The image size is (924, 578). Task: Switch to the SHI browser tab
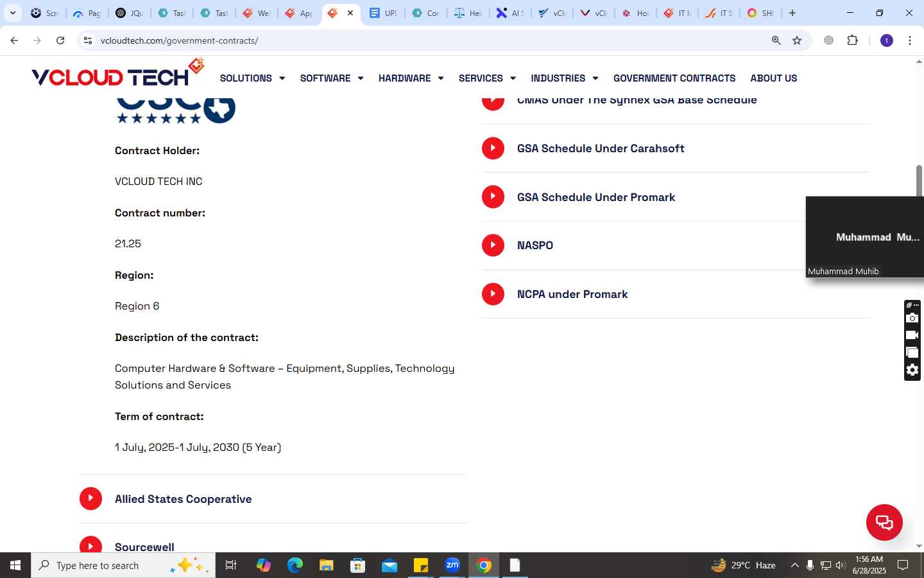click(x=760, y=13)
